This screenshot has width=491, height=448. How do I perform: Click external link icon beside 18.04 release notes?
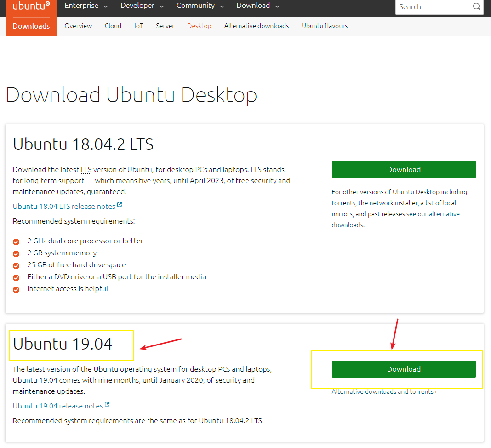tap(120, 205)
